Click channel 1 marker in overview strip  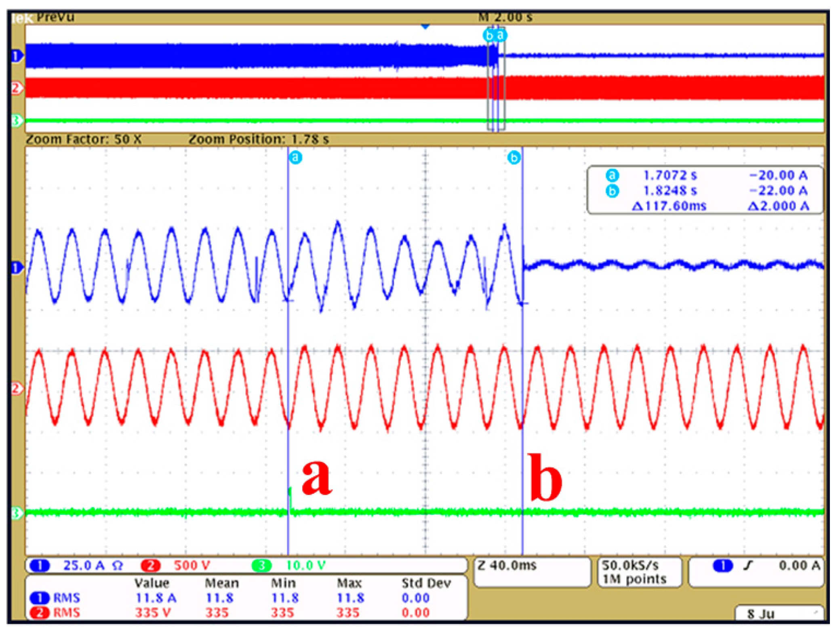(17, 56)
